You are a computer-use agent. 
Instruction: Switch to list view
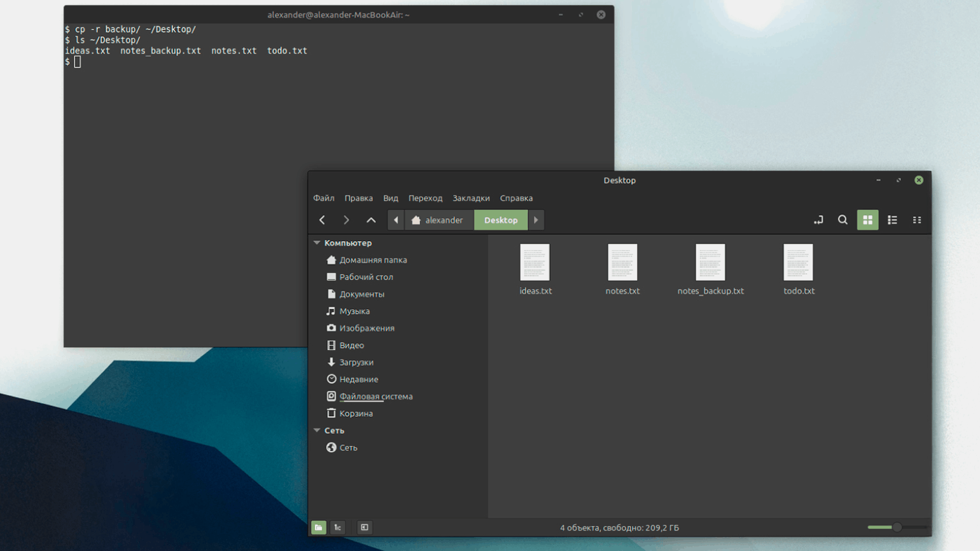tap(892, 220)
